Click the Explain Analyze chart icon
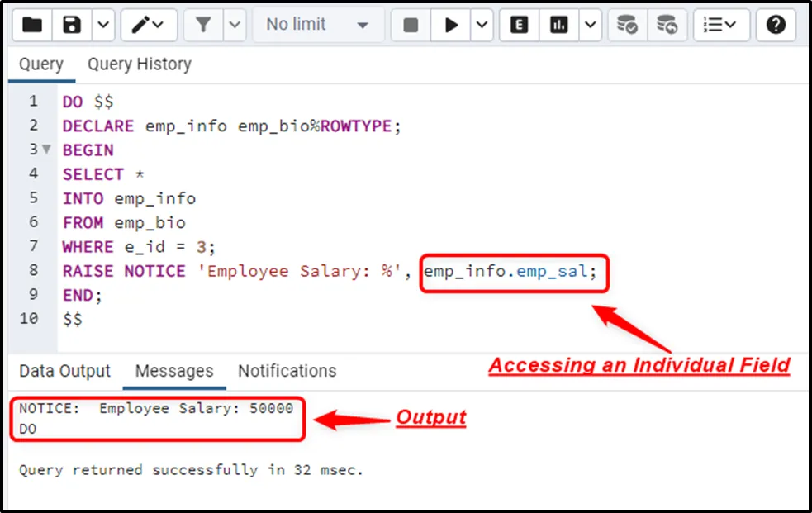812x513 pixels. pos(559,25)
